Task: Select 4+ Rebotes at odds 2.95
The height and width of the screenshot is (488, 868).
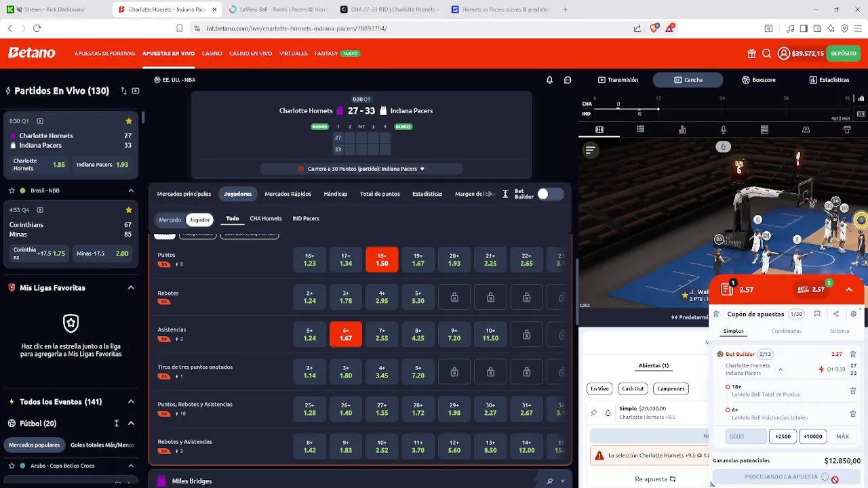Action: coord(382,297)
